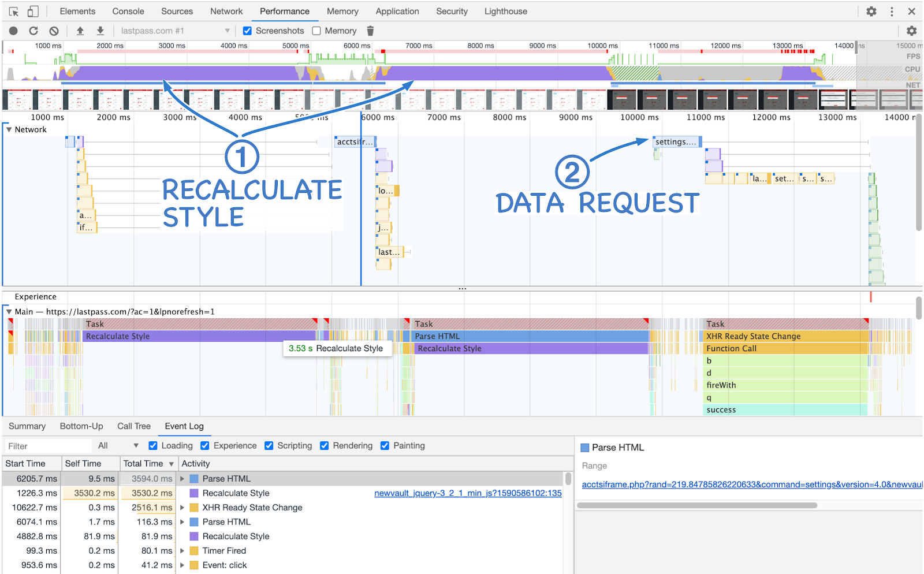Viewport: 924px width, 574px height.
Task: Select the Parse HTML flame bar in second Task
Action: pyautogui.click(x=531, y=336)
